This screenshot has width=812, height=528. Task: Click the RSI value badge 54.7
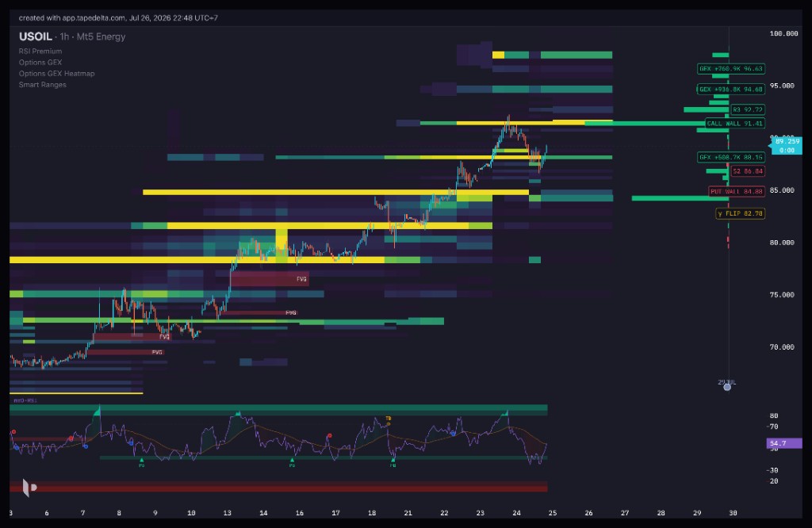click(x=783, y=443)
